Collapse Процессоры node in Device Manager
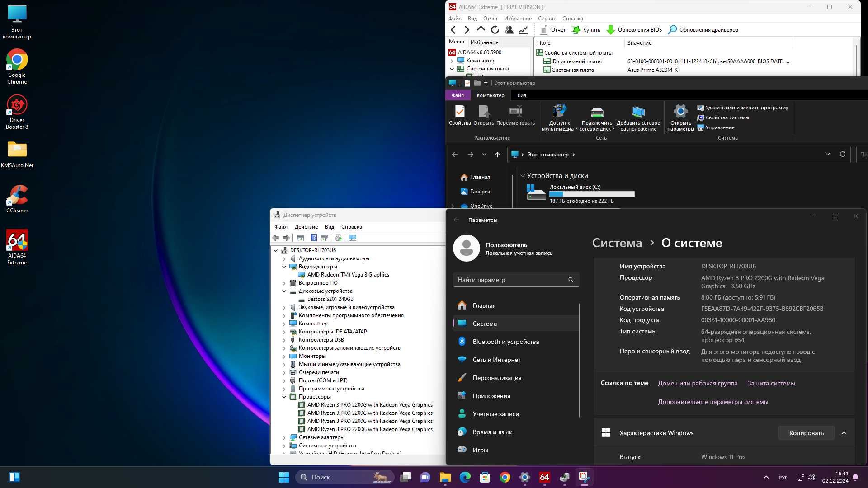This screenshot has height=488, width=868. tap(284, 397)
